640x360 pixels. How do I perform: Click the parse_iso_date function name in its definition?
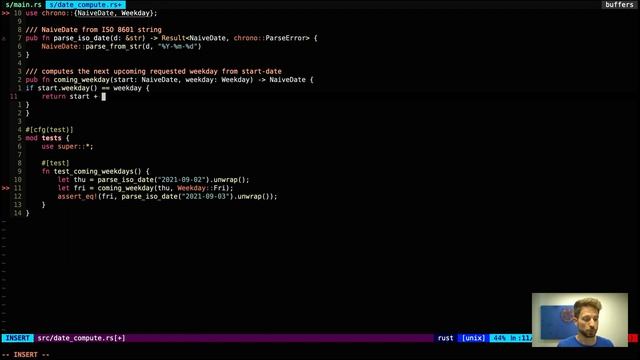[x=81, y=38]
